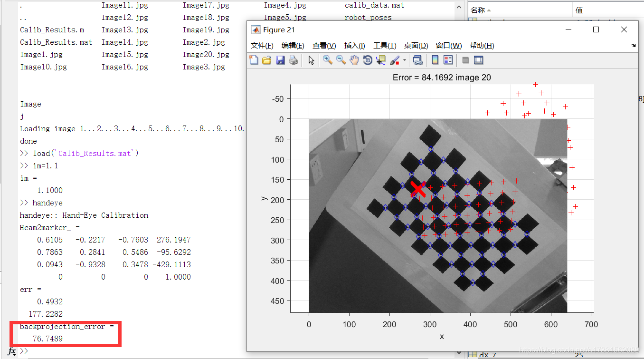The image size is (644, 359).
Task: Click 'Calib_Results.mat' in the file listing
Action: 56,42
